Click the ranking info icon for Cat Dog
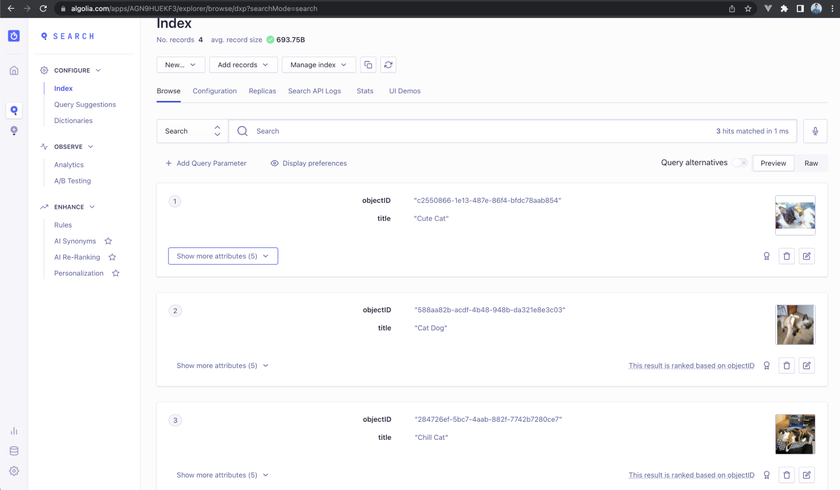840x490 pixels. coord(767,366)
